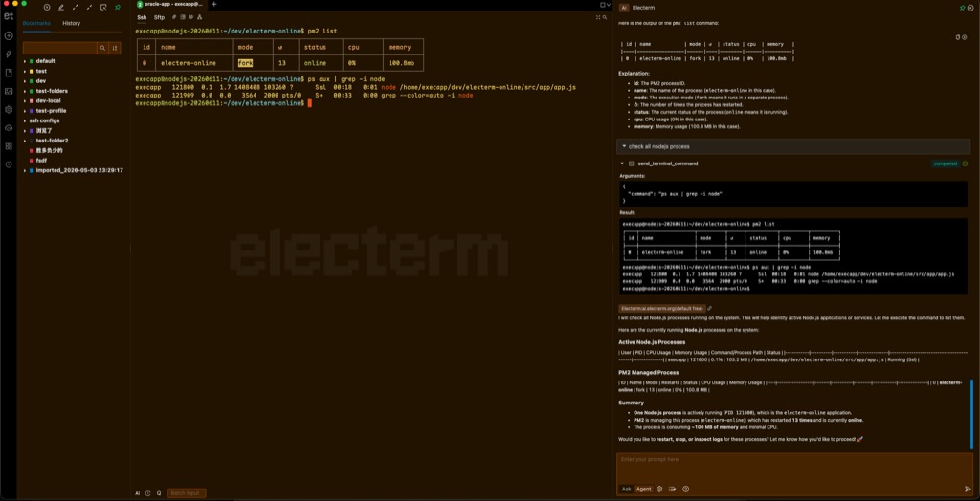Click the pencil edit icon above bookmarks
Screen dimensions: 980x501
61,8
